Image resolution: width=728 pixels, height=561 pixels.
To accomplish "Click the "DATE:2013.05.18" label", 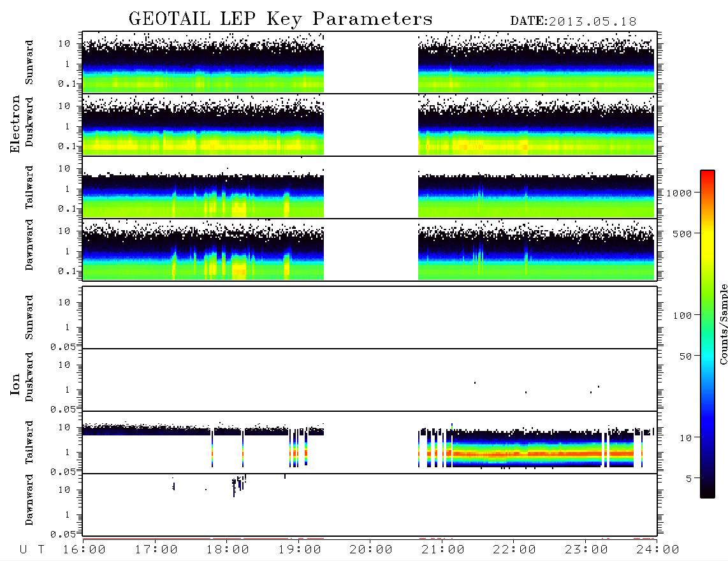I will pos(573,22).
